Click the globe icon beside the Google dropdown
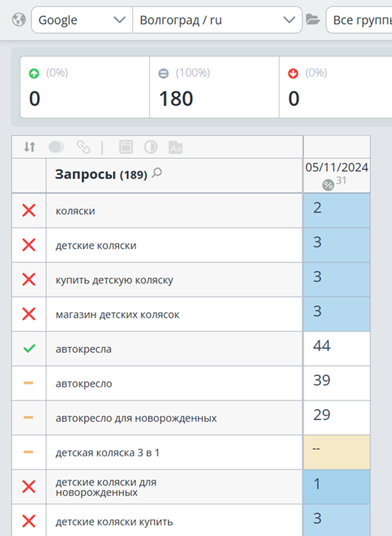392x536 pixels. click(19, 20)
